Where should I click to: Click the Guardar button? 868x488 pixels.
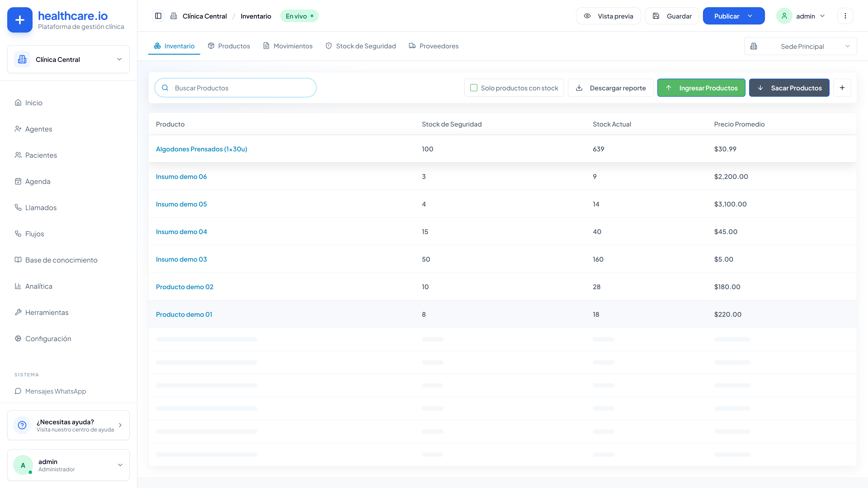[672, 16]
